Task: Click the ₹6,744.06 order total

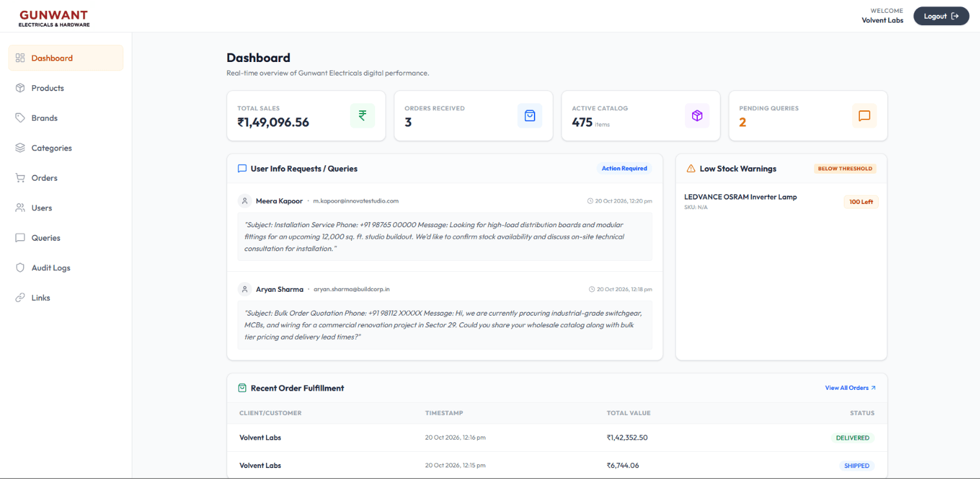Action: 622,465
